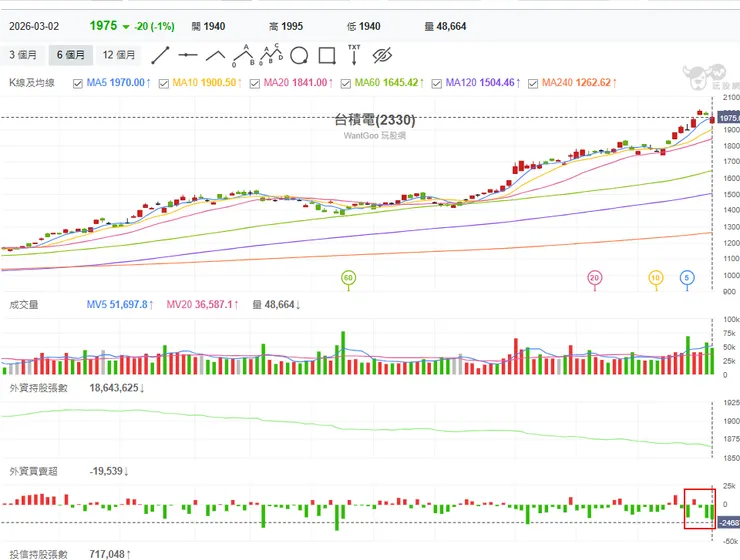Uncheck the MA20 moving average checkbox
Image resolution: width=740 pixels, height=560 pixels.
(255, 84)
